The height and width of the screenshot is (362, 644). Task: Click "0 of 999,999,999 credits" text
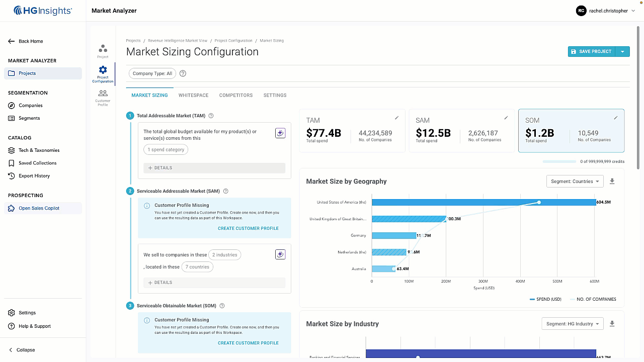coord(602,162)
